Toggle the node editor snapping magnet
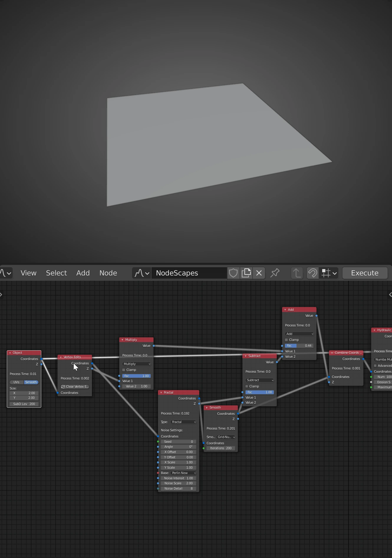392x558 pixels. [x=312, y=273]
